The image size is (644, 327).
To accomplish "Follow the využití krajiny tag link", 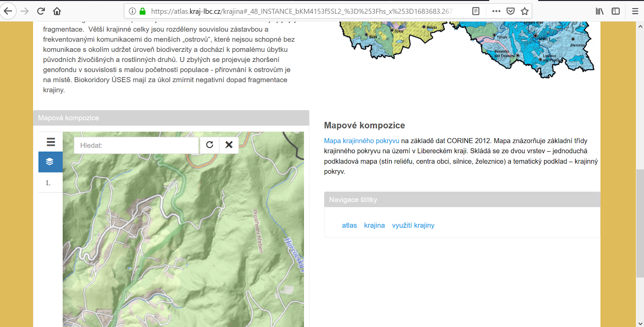I will (x=413, y=225).
